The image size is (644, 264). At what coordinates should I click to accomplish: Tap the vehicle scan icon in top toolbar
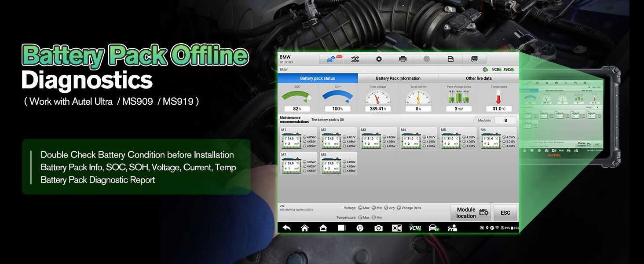pyautogui.click(x=355, y=59)
